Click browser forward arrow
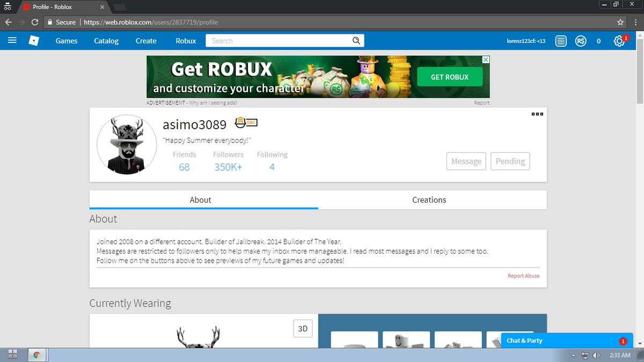This screenshot has width=644, height=362. 22,23
